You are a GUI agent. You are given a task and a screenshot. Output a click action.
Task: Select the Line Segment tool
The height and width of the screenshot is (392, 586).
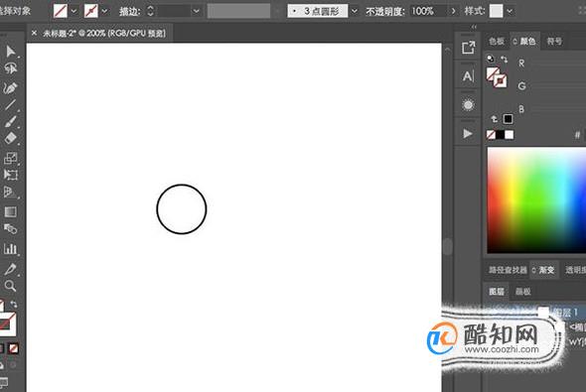[10, 105]
